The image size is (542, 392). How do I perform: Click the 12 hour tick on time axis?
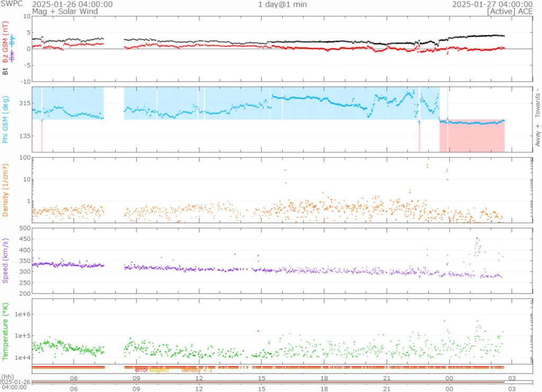click(199, 378)
